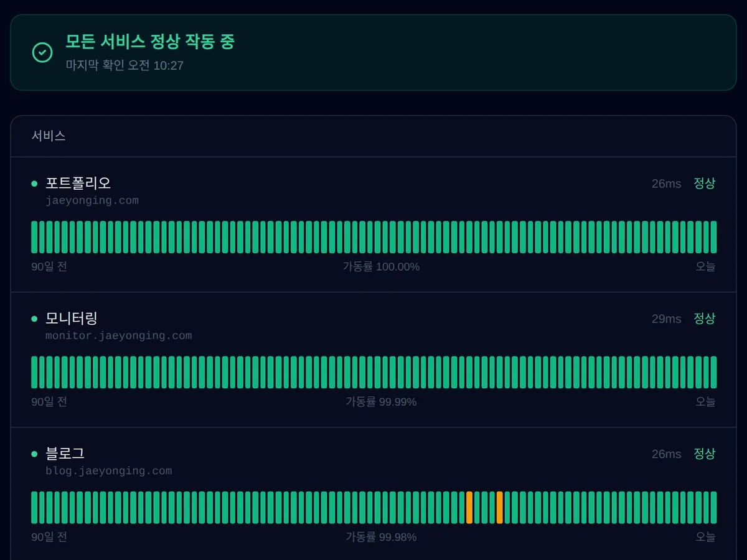Click the 정상 status of 모니터링
This screenshot has width=747, height=560.
(705, 318)
